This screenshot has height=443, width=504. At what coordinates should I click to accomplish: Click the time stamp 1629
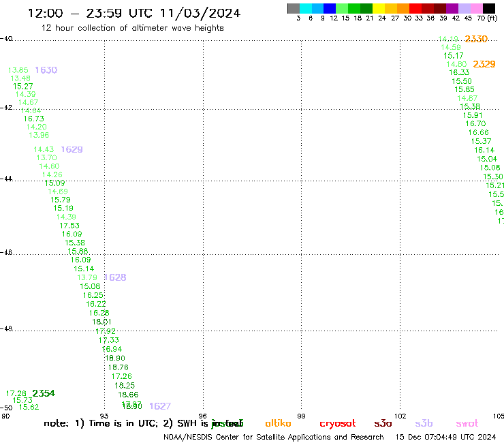coord(72,149)
